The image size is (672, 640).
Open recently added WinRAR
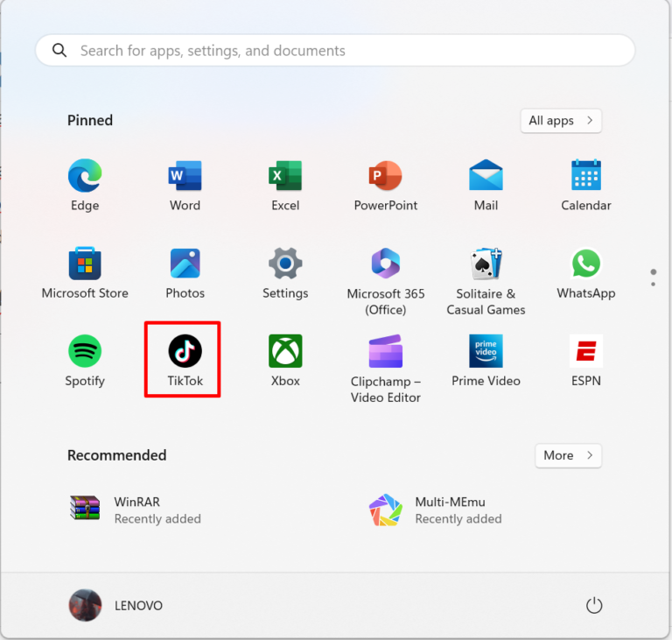(136, 510)
